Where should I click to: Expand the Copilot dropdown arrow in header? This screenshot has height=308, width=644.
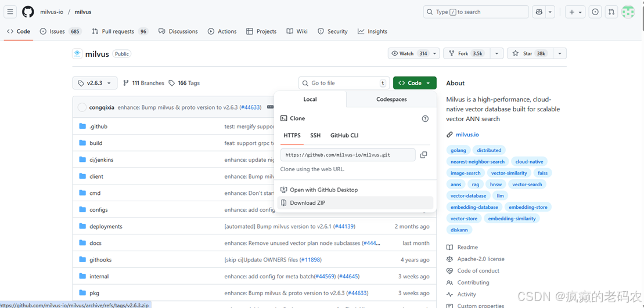click(550, 12)
